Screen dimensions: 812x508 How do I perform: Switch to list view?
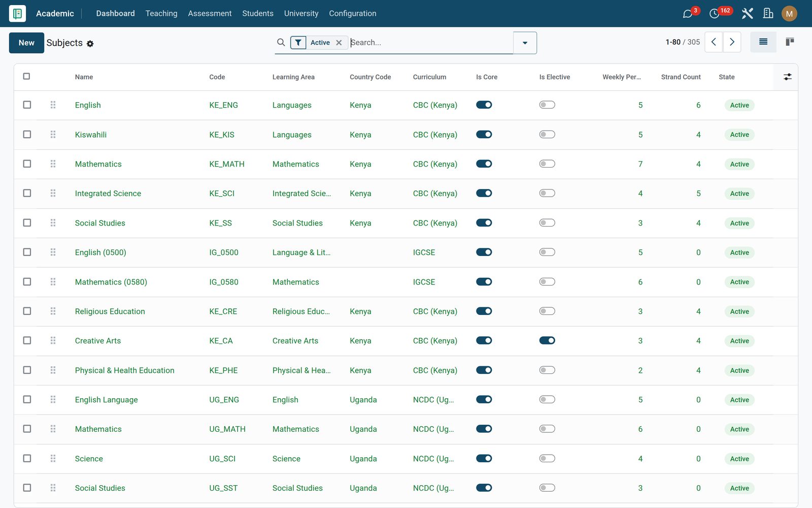pyautogui.click(x=763, y=42)
